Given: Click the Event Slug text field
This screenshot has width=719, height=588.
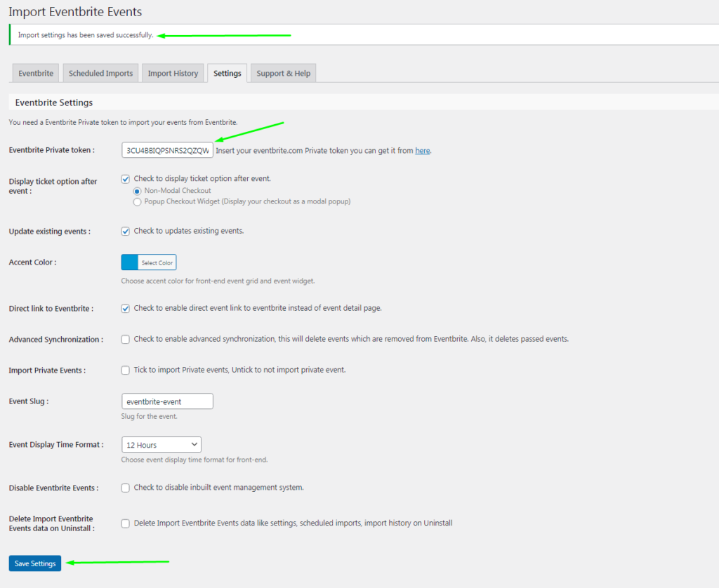Looking at the screenshot, I should 167,401.
